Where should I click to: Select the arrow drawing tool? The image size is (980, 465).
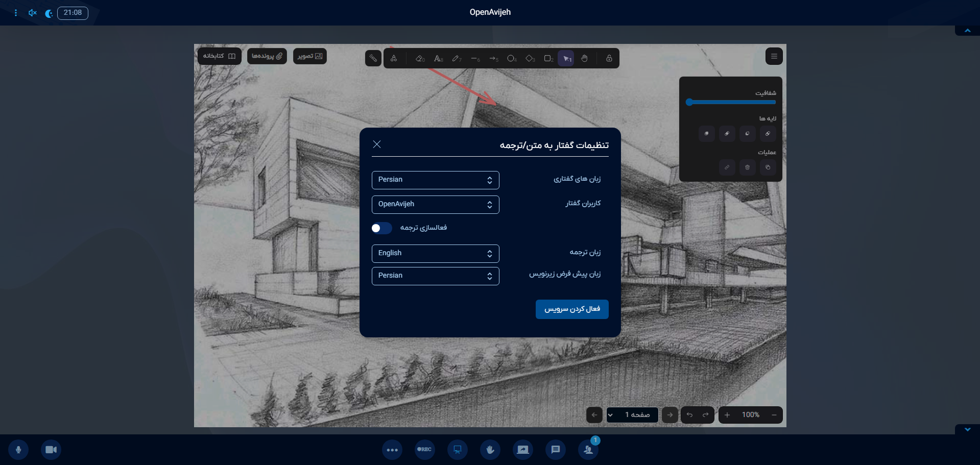point(493,59)
